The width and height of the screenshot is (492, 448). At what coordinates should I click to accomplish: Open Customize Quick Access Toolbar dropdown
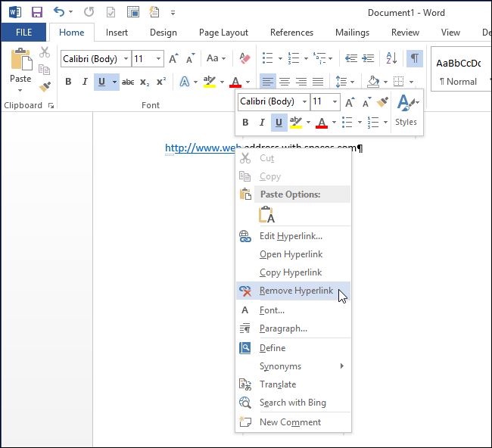(x=173, y=13)
